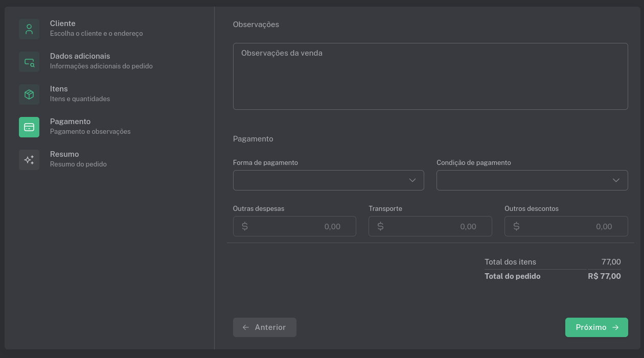Click the Itens box icon
Viewport: 644px width, 358px height.
tap(29, 94)
